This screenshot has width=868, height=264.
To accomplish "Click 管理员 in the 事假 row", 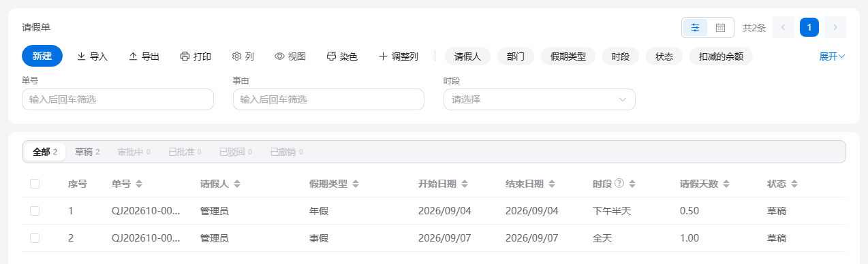I will tap(214, 238).
